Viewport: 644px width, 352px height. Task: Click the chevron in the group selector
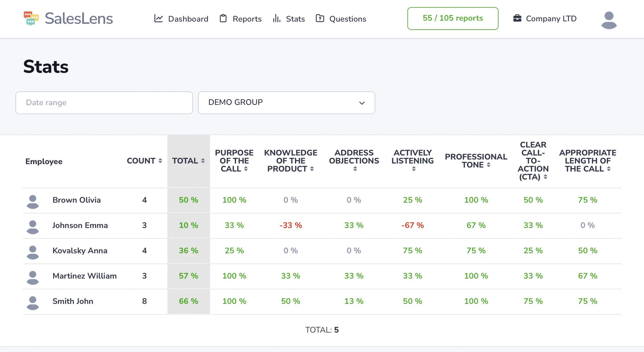coord(362,103)
